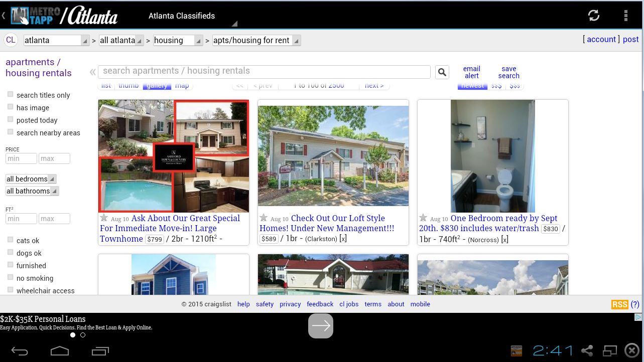
Task: Check the wheelchair access option
Action: click(x=10, y=290)
